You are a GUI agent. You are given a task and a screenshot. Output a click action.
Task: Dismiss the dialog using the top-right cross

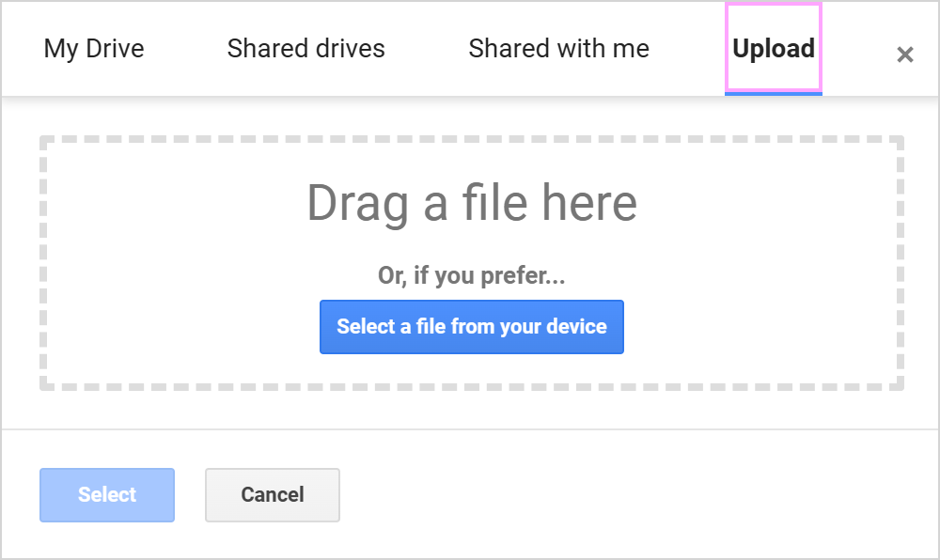[904, 54]
